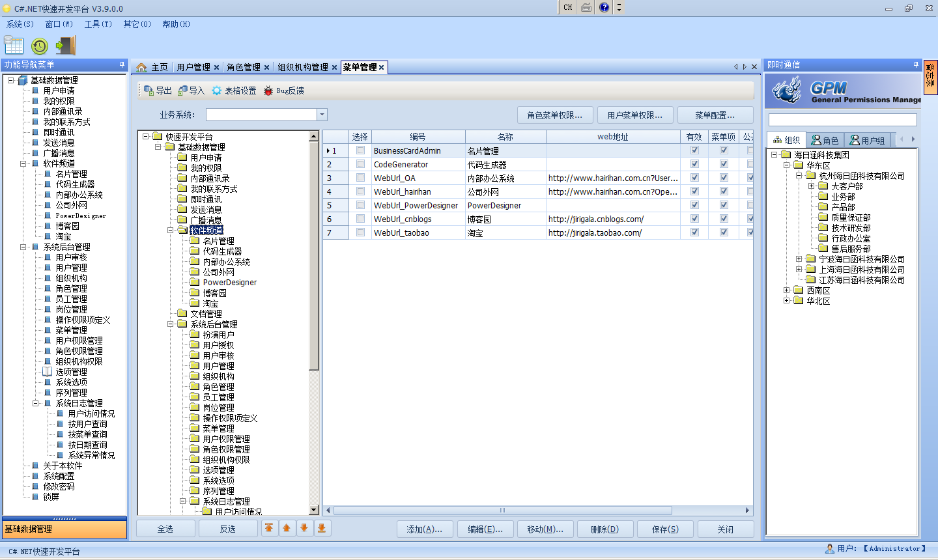Switch to the 角色 tab in 即时通信
The height and width of the screenshot is (560, 938).
(x=825, y=140)
